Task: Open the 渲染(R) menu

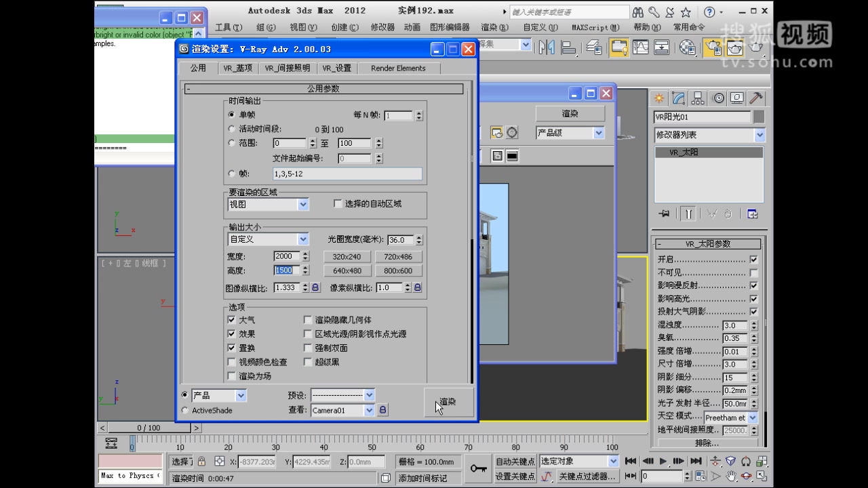Action: (x=494, y=27)
